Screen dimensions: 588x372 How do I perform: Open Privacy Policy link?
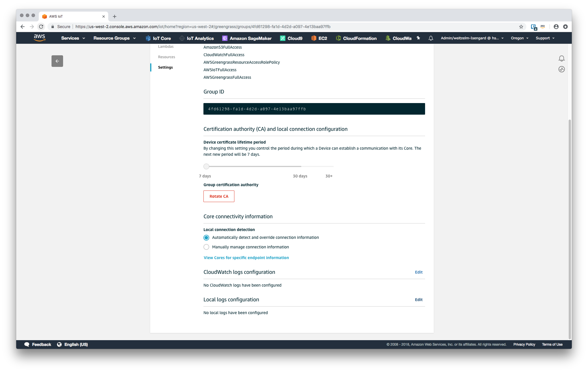coord(524,344)
